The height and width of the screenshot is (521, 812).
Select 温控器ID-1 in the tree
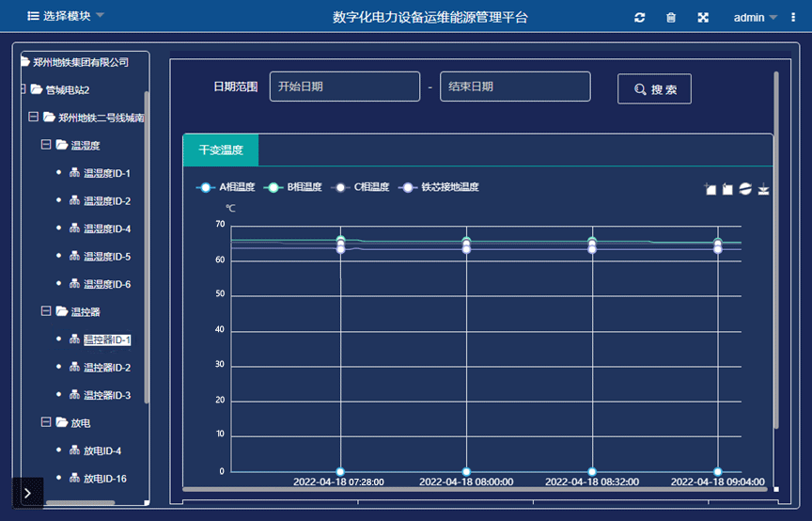[x=107, y=339]
